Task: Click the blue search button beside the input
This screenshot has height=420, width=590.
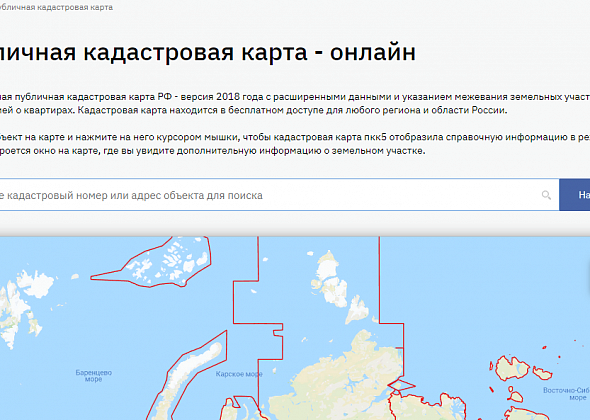Action: tap(575, 195)
